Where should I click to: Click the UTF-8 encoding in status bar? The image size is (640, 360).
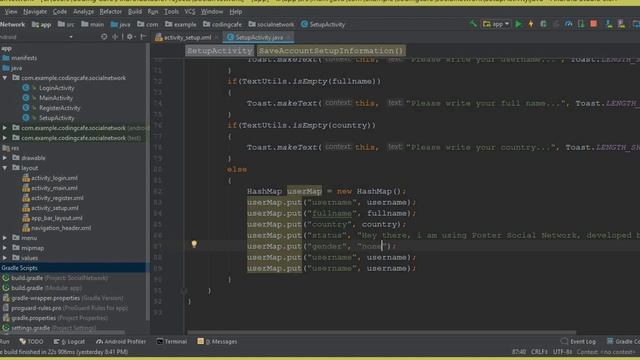click(562, 351)
